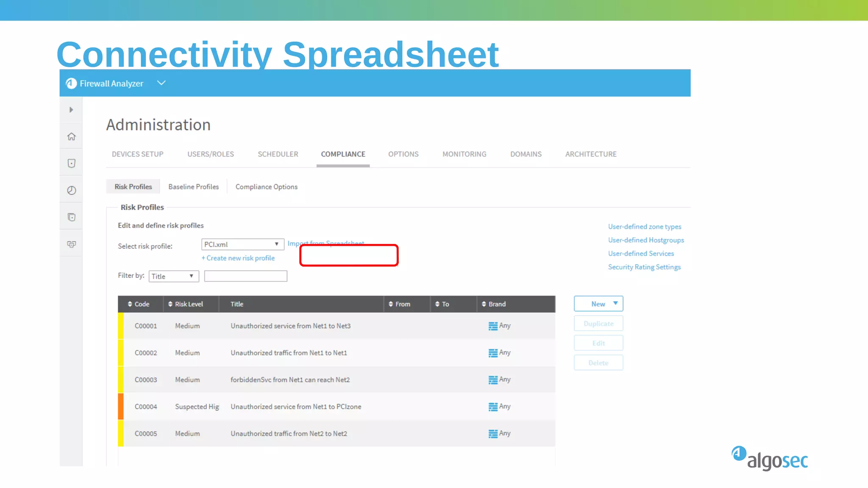Open the New button dropdown
Viewport: 868px width, 488px height.
click(598, 304)
